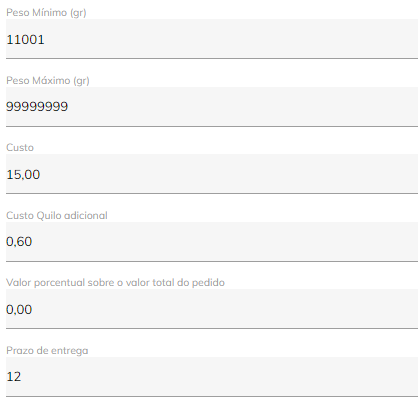Place cursor on the 0,60 value
The width and height of the screenshot is (418, 407).
tap(19, 242)
